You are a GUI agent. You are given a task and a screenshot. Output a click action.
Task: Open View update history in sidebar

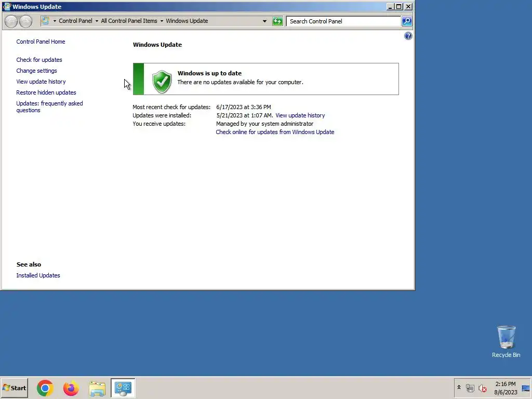point(41,82)
